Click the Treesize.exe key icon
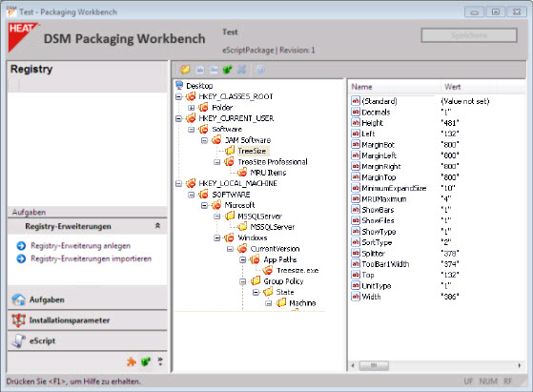 [268, 270]
